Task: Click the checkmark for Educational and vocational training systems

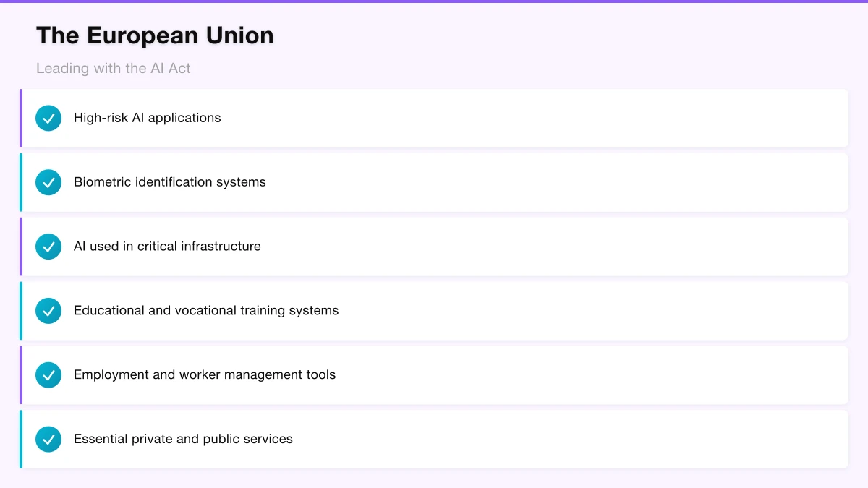Action: [x=48, y=311]
